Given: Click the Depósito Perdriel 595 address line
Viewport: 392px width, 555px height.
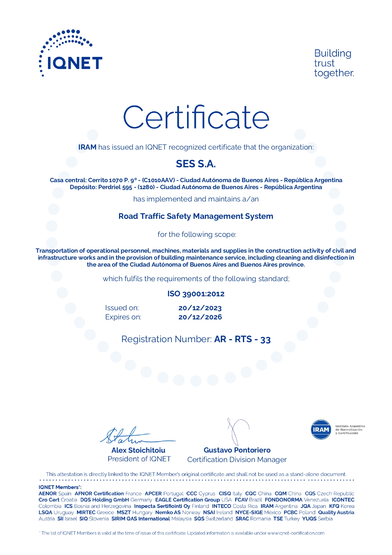Looking at the screenshot, I should click(x=196, y=187).
